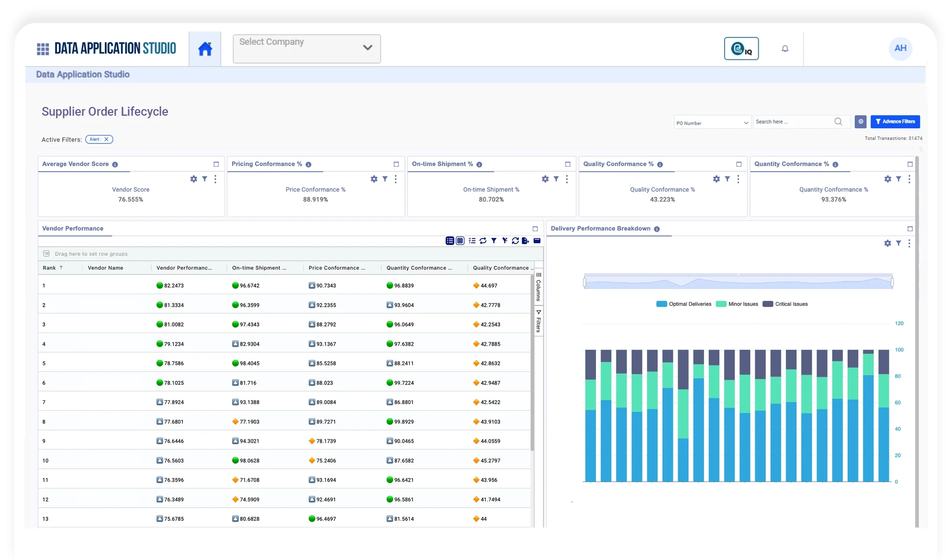
Task: Clear filters on the Vendor Performance table
Action: point(504,241)
